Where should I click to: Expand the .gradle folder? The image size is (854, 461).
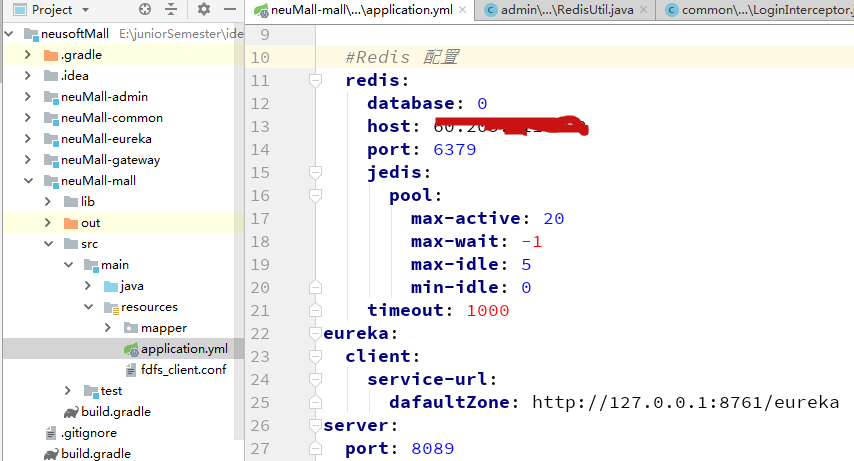pyautogui.click(x=28, y=54)
